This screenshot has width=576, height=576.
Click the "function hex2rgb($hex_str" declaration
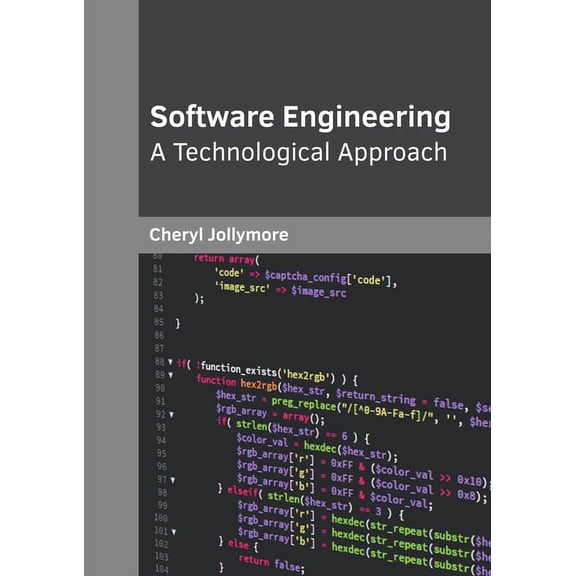261,385
